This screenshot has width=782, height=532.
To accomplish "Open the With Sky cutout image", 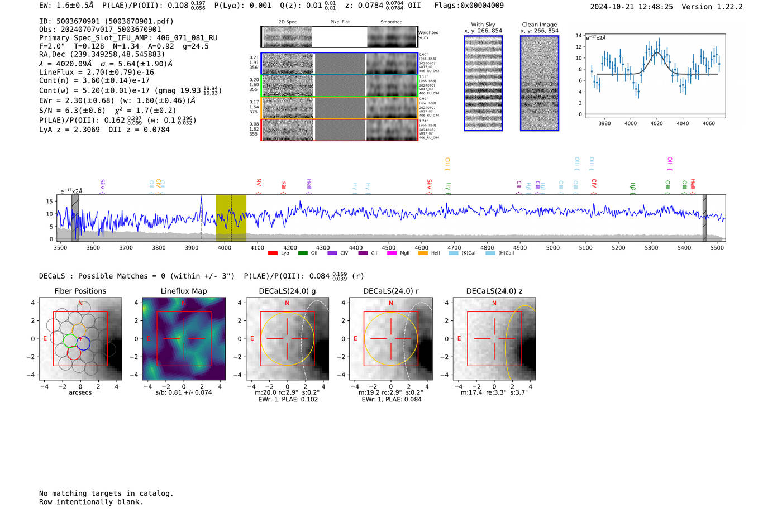I will click(x=483, y=83).
